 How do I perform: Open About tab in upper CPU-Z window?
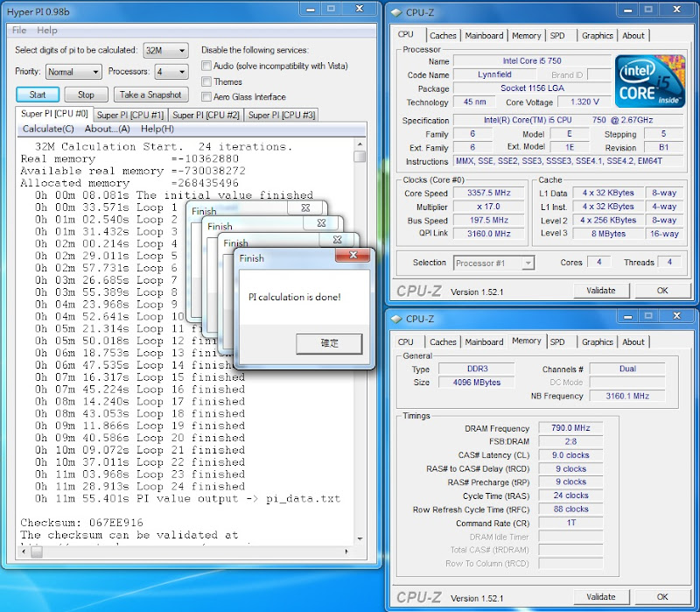633,36
